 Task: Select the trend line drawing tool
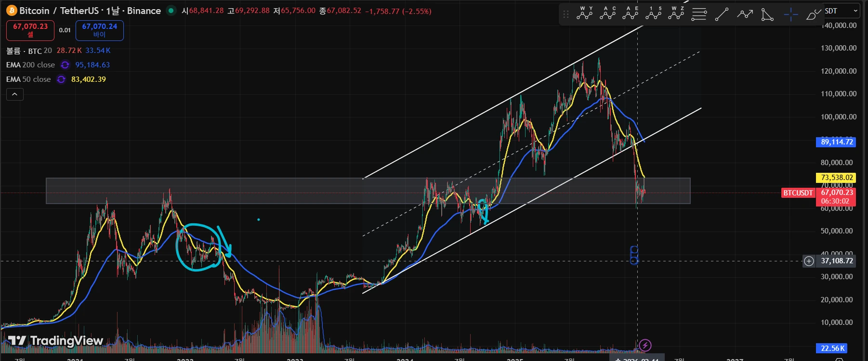(x=722, y=14)
